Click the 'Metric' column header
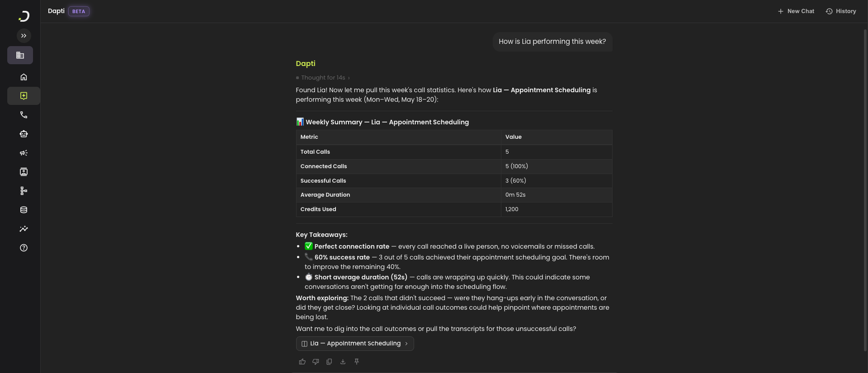This screenshot has width=868, height=373. pos(398,137)
